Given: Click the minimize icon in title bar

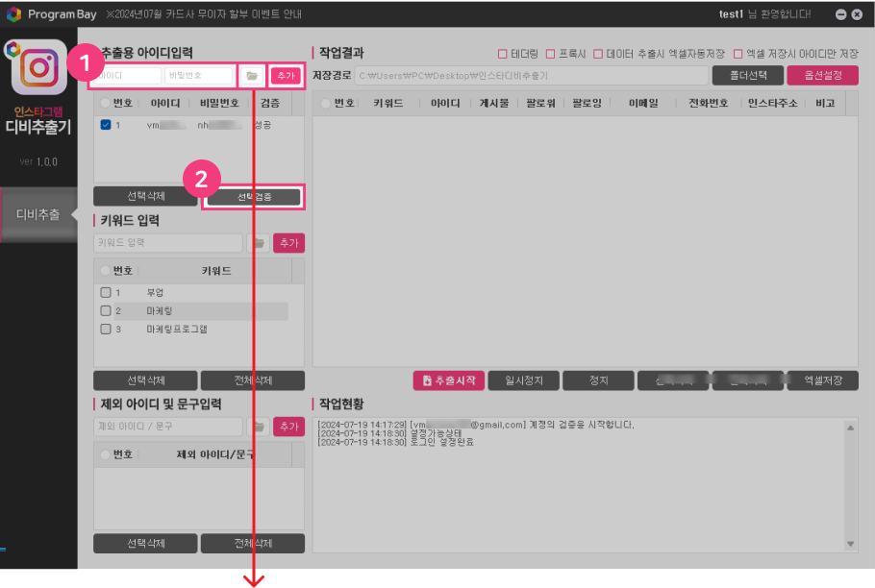Looking at the screenshot, I should coord(841,14).
